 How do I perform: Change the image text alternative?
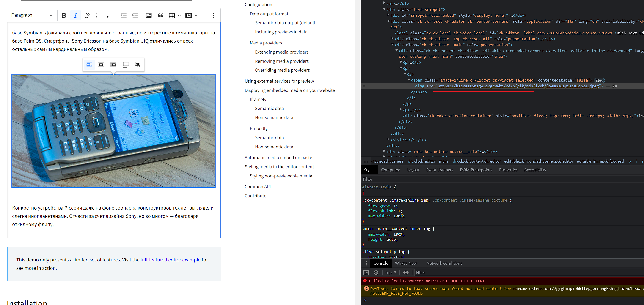[138, 65]
